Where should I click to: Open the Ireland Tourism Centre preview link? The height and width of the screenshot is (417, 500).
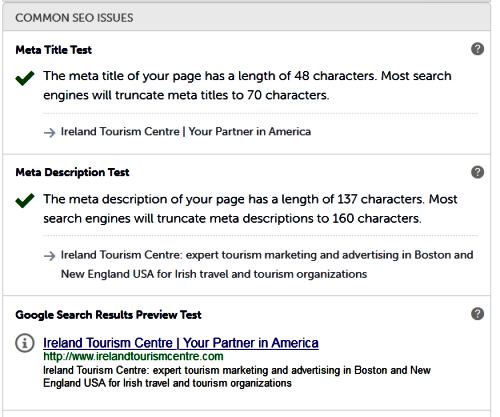coord(181,343)
